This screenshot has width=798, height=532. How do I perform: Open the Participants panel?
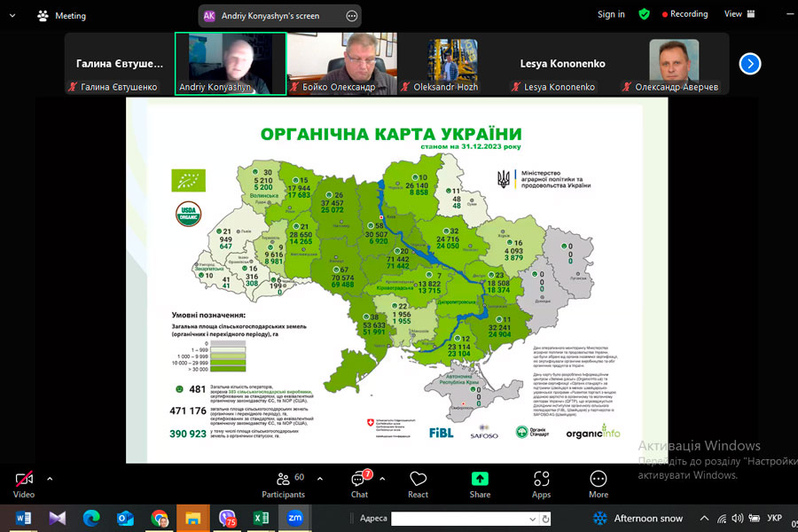tap(284, 485)
